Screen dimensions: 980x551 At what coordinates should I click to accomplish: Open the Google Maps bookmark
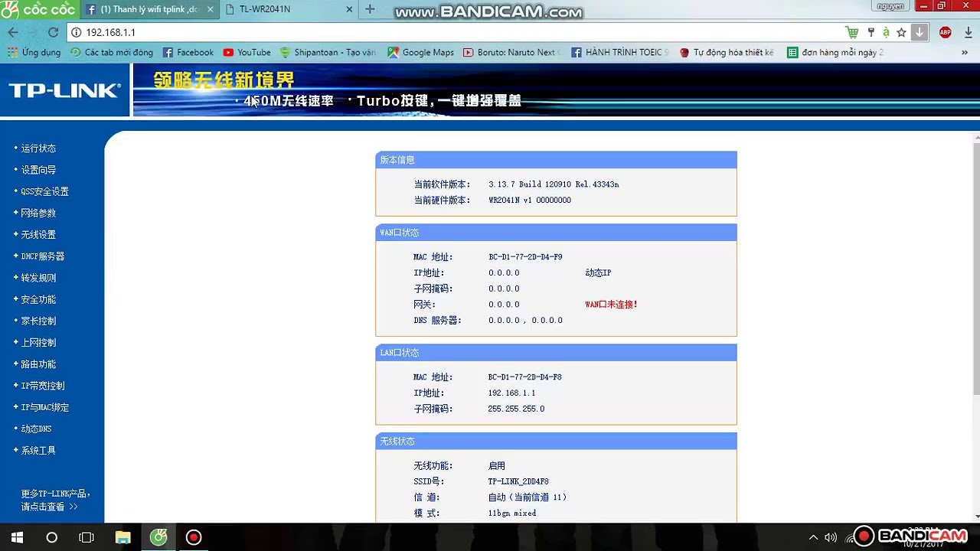[x=420, y=52]
